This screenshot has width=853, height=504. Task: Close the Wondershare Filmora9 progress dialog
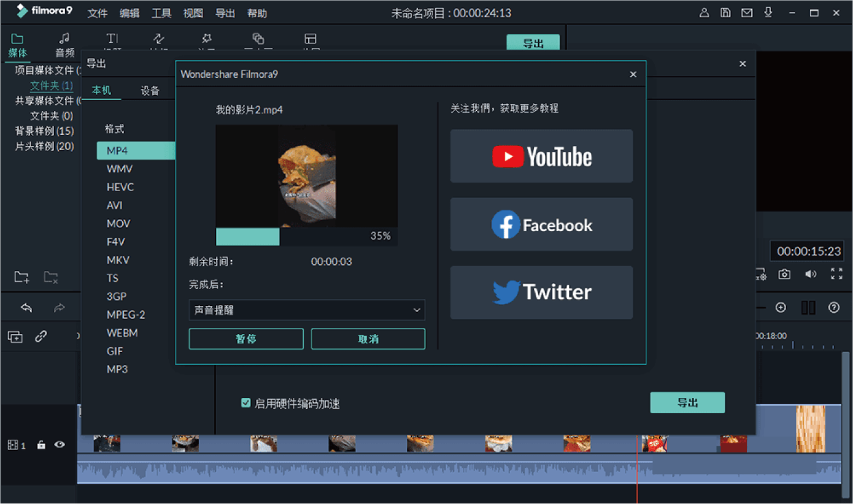(x=633, y=74)
